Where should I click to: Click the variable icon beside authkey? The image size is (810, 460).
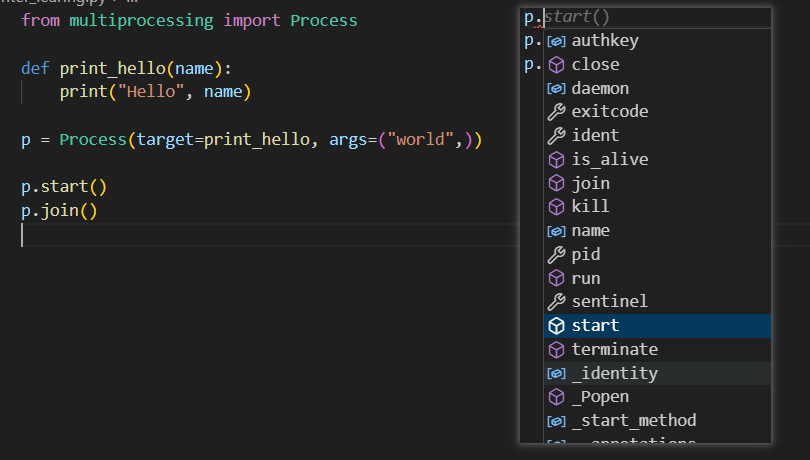(x=557, y=41)
